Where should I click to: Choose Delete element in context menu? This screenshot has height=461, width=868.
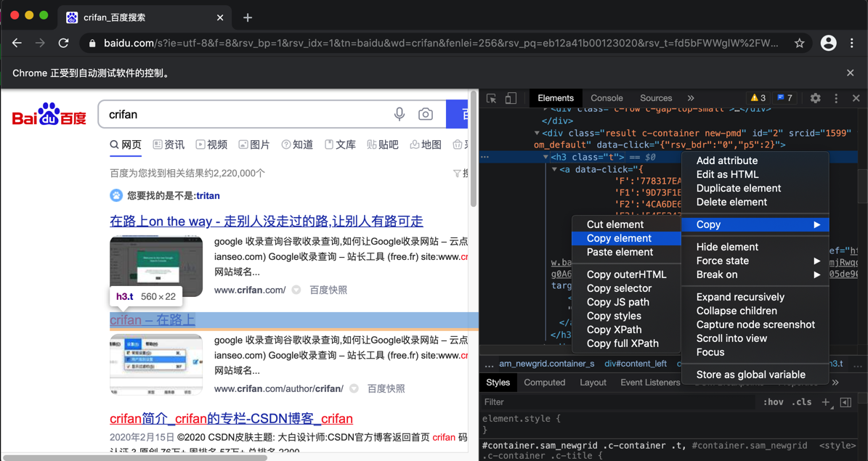755,202
